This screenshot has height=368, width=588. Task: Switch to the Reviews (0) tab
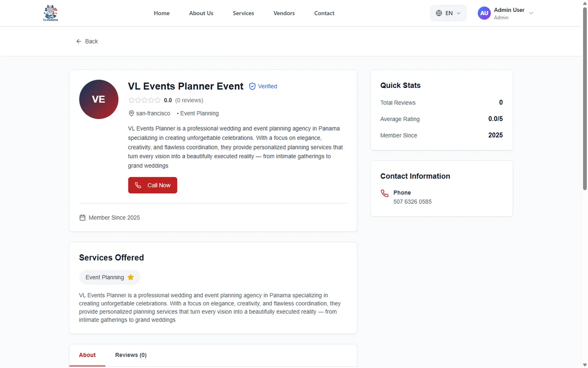(131, 355)
